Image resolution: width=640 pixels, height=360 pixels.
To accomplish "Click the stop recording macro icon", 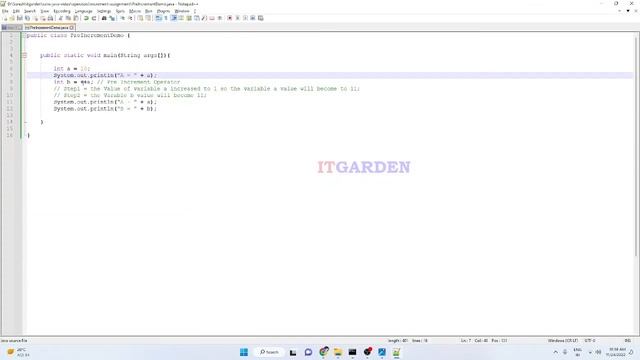I will pos(237,18).
